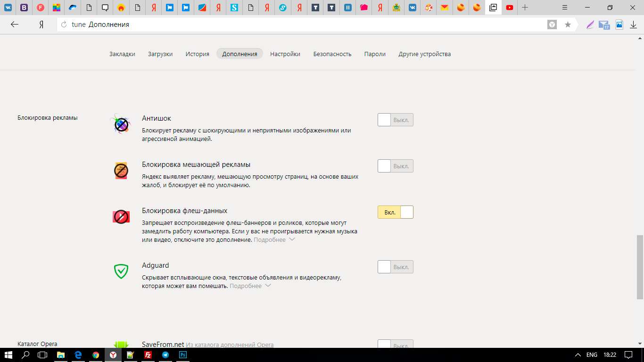Open FileZilla from taskbar
The width and height of the screenshot is (644, 362).
pyautogui.click(x=148, y=355)
